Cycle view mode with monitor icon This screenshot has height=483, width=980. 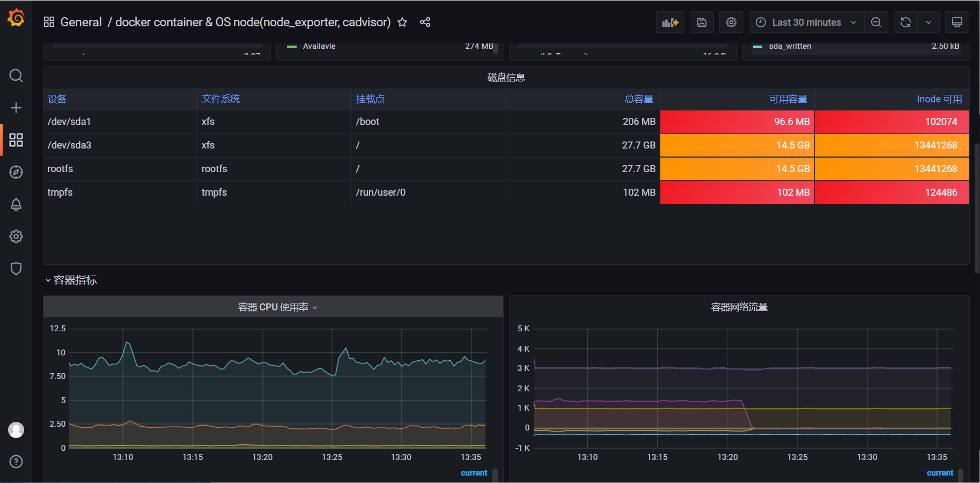957,23
